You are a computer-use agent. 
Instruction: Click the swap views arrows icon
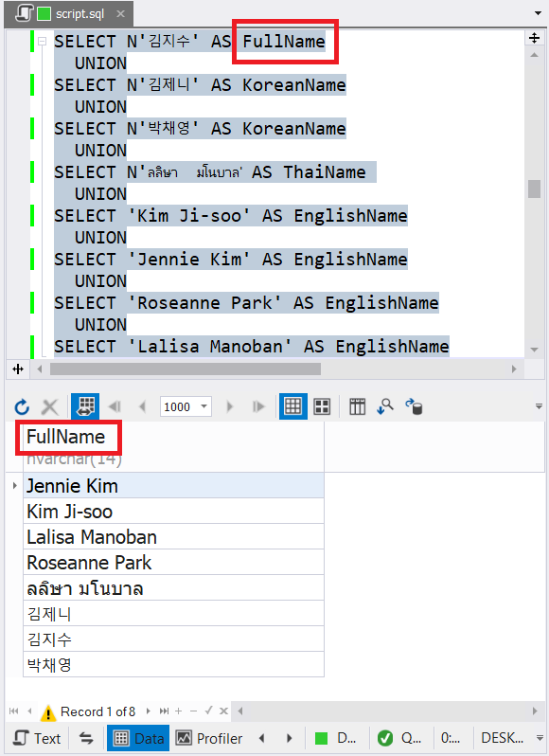tap(86, 738)
